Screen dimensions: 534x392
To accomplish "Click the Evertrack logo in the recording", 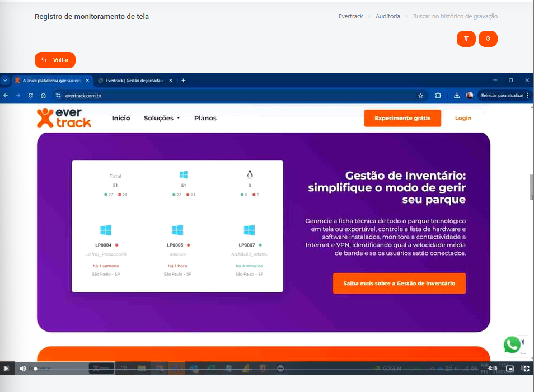I will (x=64, y=117).
